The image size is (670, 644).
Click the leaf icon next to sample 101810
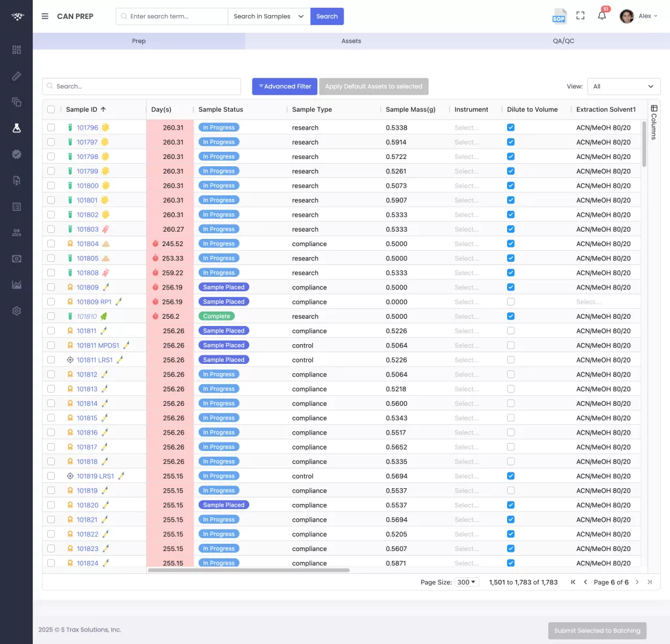tap(104, 316)
